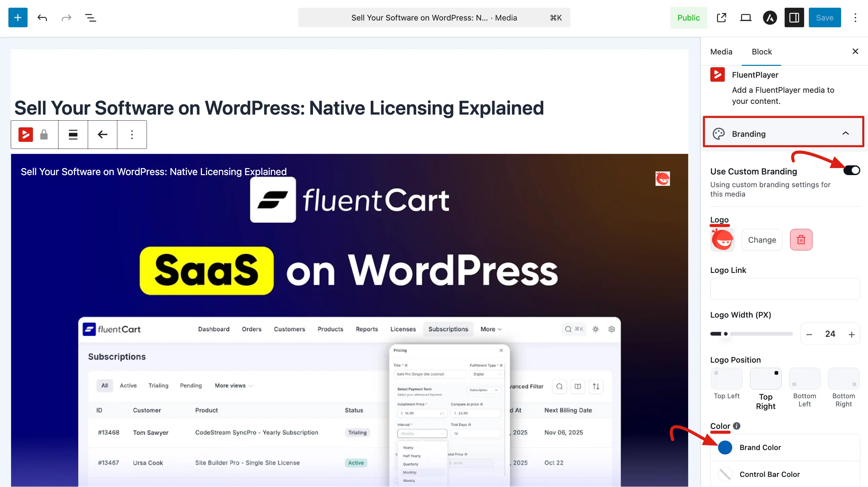
Task: Click the "Use Custom Branding" label
Action: [753, 171]
